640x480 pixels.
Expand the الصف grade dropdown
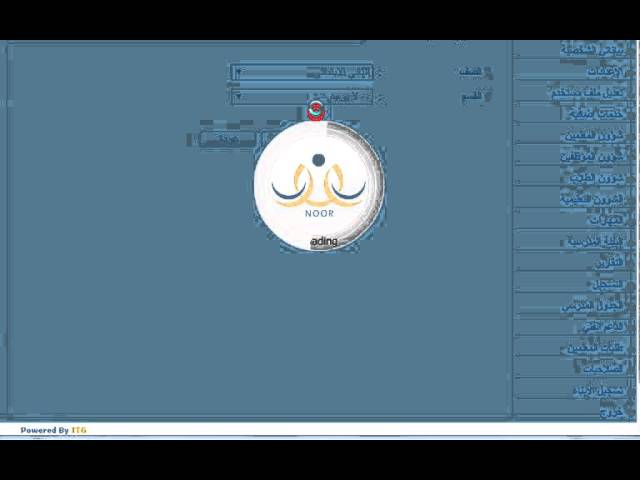(x=302, y=73)
